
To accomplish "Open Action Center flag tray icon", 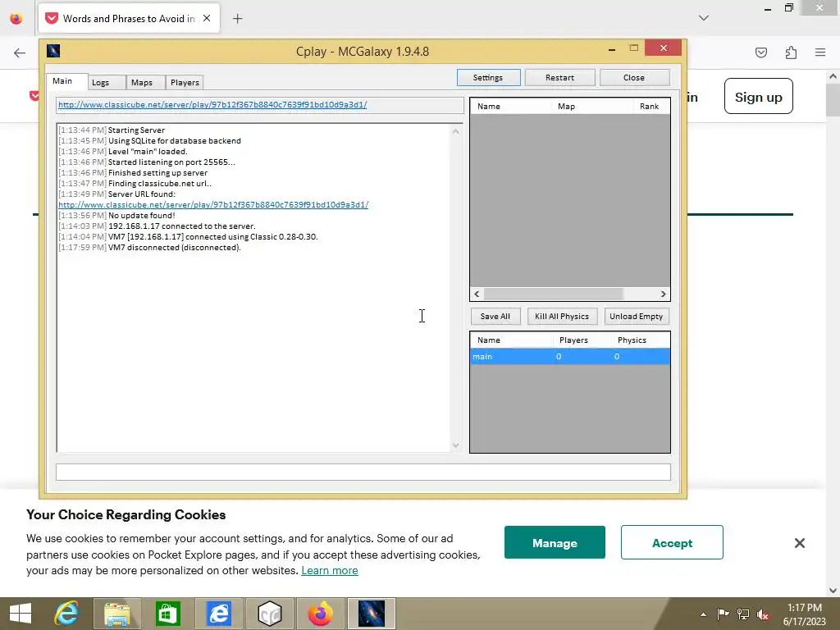I will pyautogui.click(x=723, y=614).
